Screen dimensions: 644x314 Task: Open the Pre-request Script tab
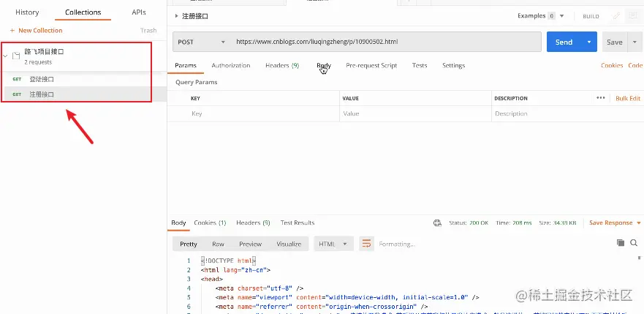point(371,65)
